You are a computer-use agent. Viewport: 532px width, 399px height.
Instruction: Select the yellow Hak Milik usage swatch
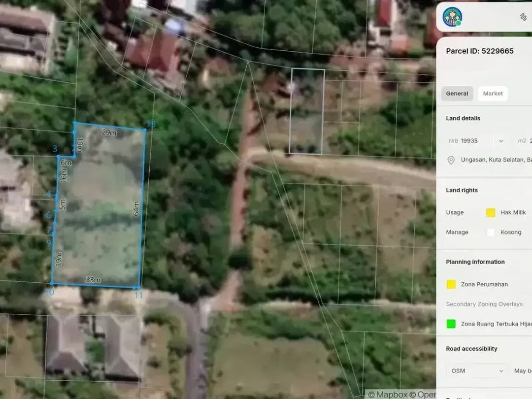tap(491, 212)
